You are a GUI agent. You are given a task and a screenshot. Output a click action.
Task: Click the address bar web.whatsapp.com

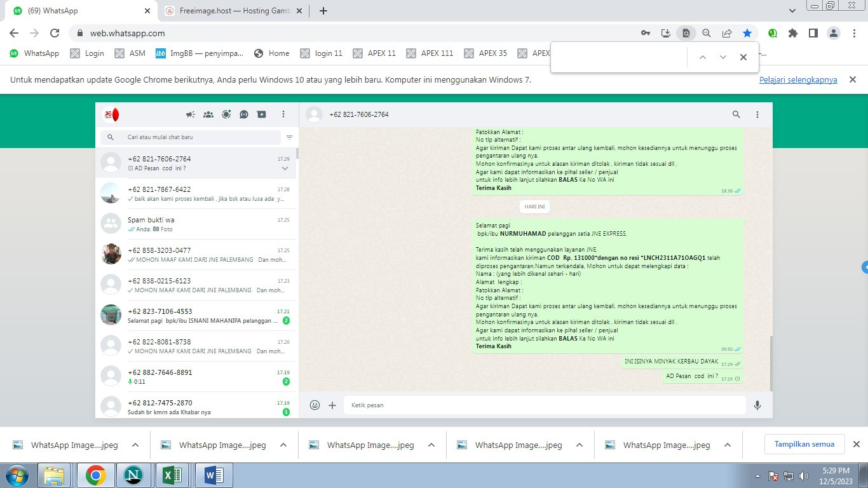pyautogui.click(x=128, y=33)
